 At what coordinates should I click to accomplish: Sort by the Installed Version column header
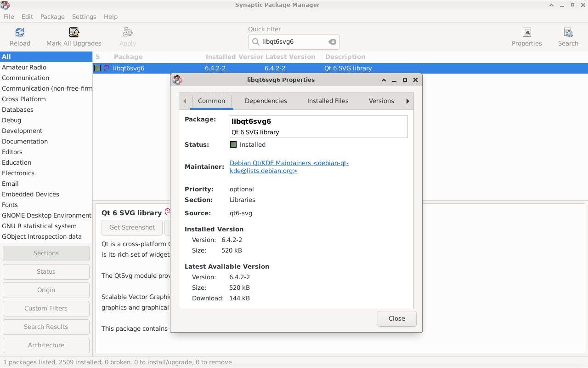pos(233,57)
